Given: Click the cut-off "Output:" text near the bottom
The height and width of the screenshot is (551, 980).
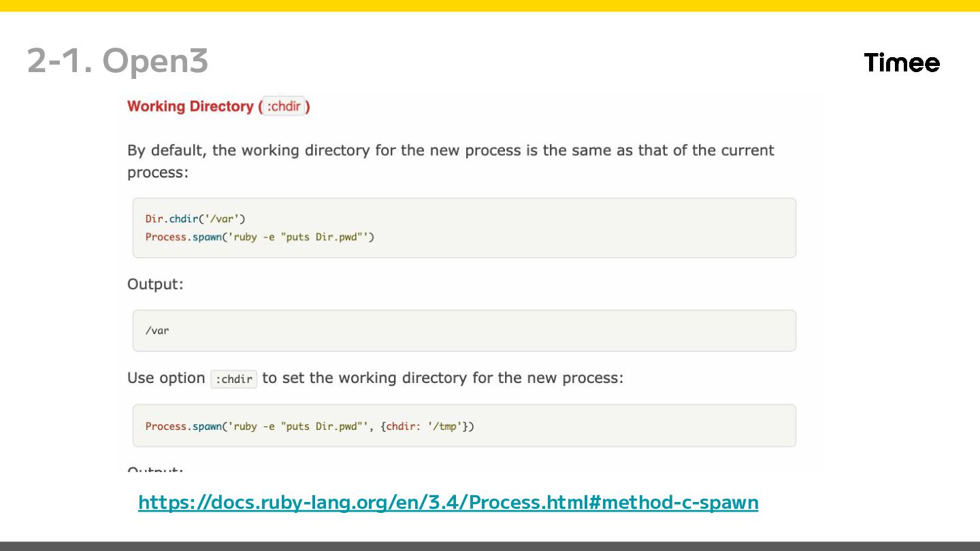Looking at the screenshot, I should point(155,470).
